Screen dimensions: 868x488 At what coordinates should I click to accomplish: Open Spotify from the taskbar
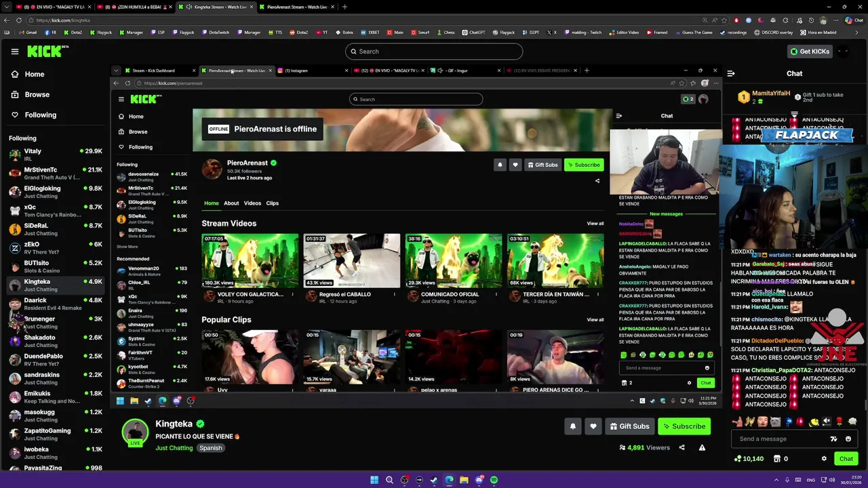494,480
